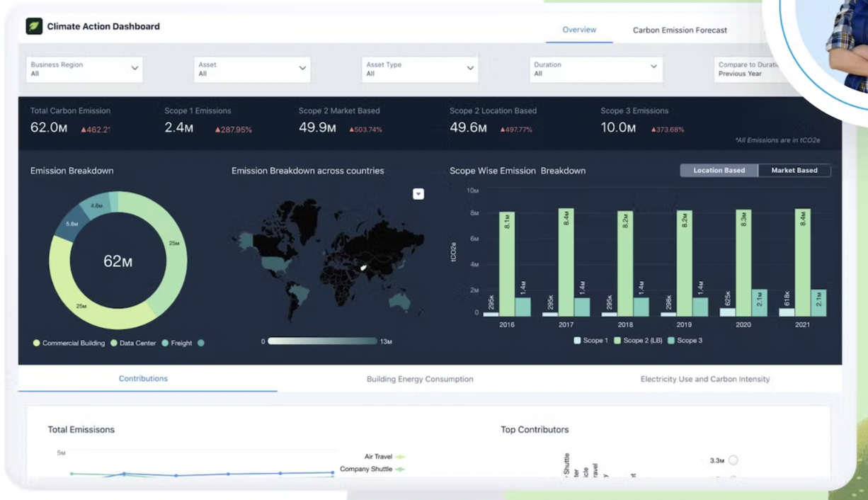Click the 2017 Scope 2 bar labeled 8.4M
Viewport: 868px width, 500px height.
coord(566,262)
